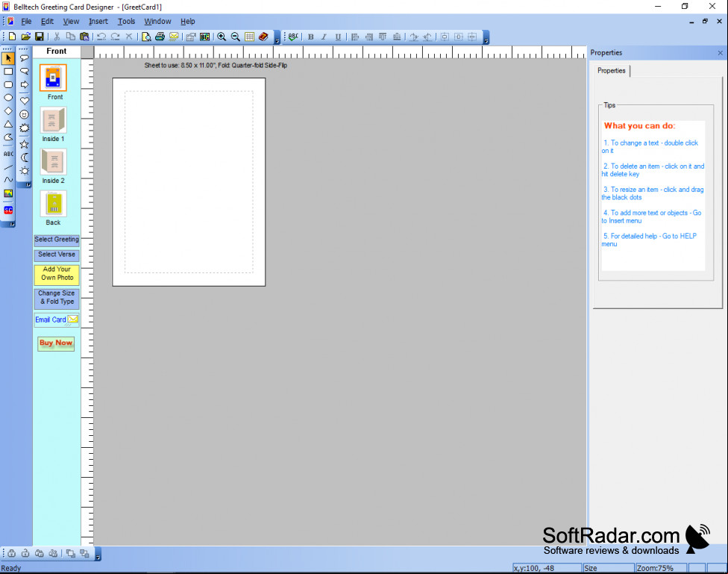Lock object with first padlock icon

point(12,553)
